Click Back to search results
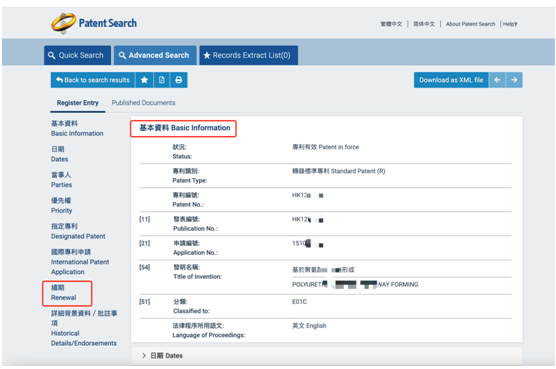This screenshot has width=556, height=369. pyautogui.click(x=93, y=80)
